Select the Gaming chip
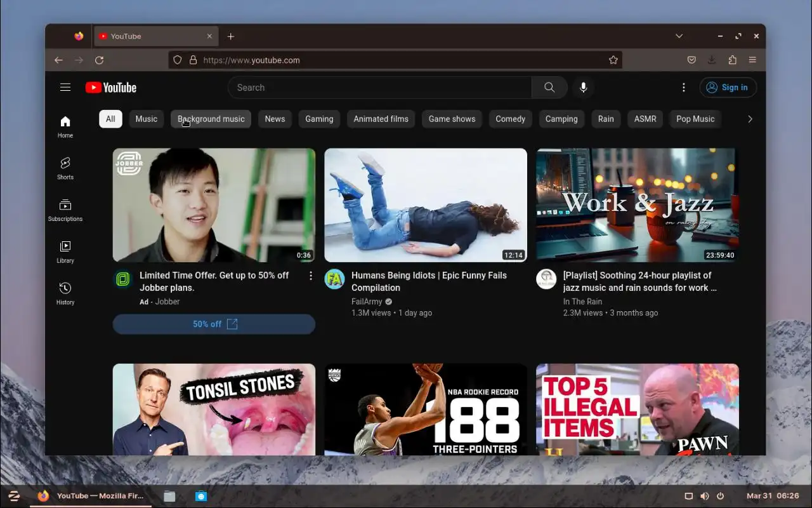This screenshot has height=508, width=812. point(319,119)
